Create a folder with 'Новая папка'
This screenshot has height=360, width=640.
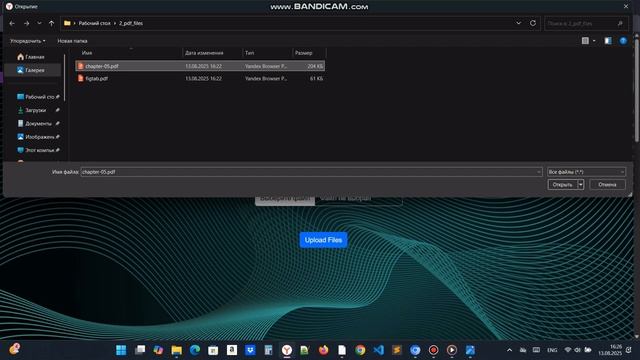coord(72,41)
